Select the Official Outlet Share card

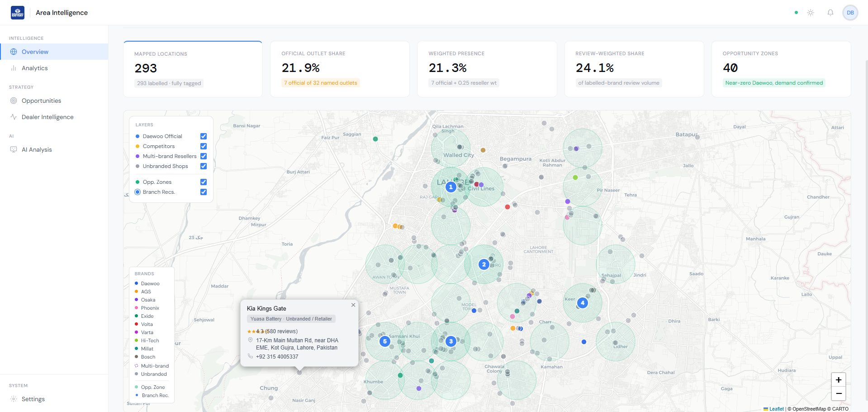pos(340,69)
